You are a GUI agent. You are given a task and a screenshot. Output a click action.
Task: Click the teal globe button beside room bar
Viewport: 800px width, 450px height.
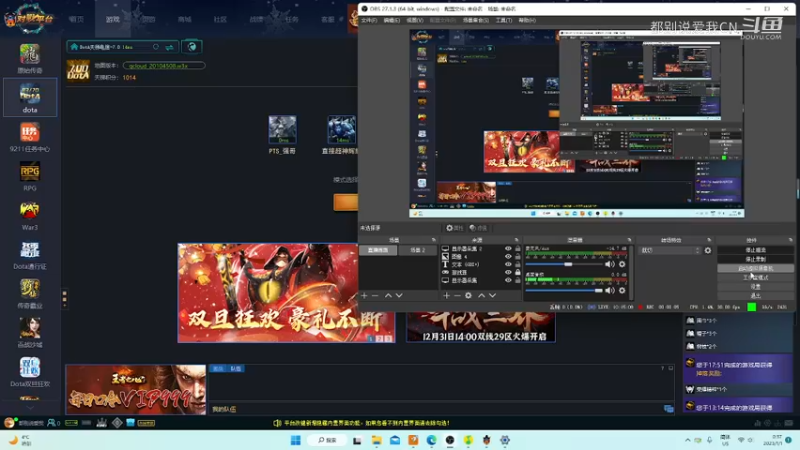pyautogui.click(x=192, y=47)
